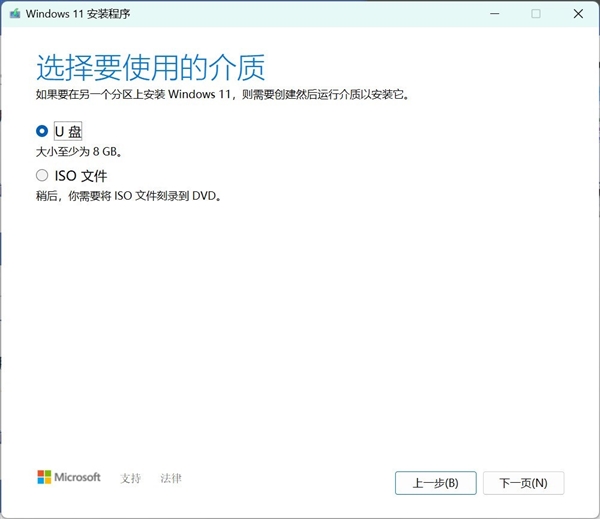The image size is (600, 519).
Task: Click the maximize window icon
Action: (x=536, y=14)
